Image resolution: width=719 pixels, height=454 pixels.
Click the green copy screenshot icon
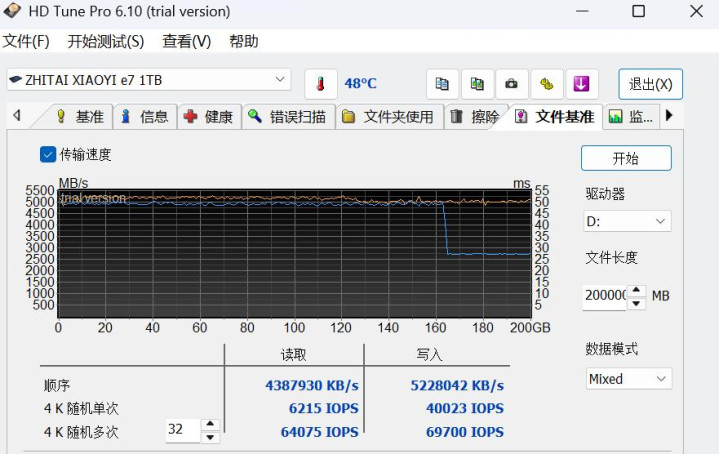(477, 84)
